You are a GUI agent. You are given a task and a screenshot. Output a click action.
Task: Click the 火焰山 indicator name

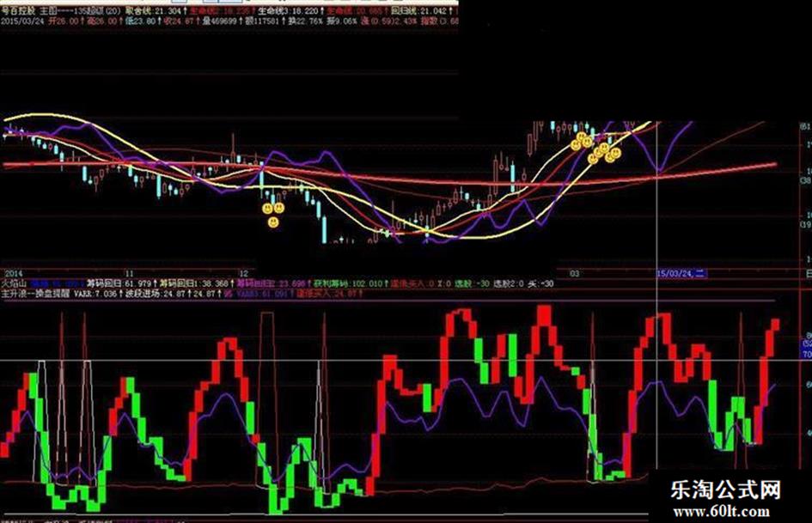click(x=13, y=283)
